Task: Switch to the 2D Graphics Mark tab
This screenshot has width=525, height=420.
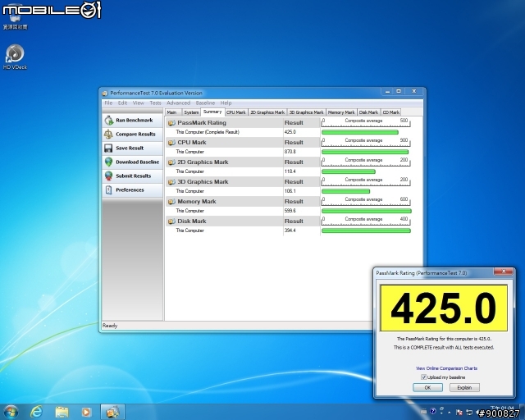Action: click(267, 112)
